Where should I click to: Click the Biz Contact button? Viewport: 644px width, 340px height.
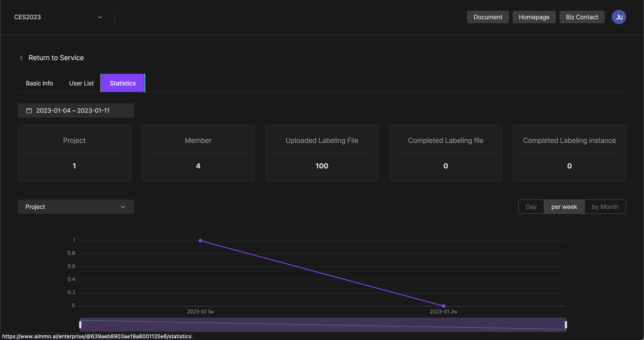pos(582,17)
